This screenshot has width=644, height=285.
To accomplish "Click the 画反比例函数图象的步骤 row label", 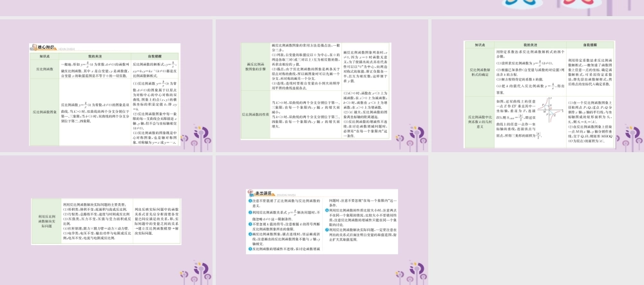I will point(256,66).
